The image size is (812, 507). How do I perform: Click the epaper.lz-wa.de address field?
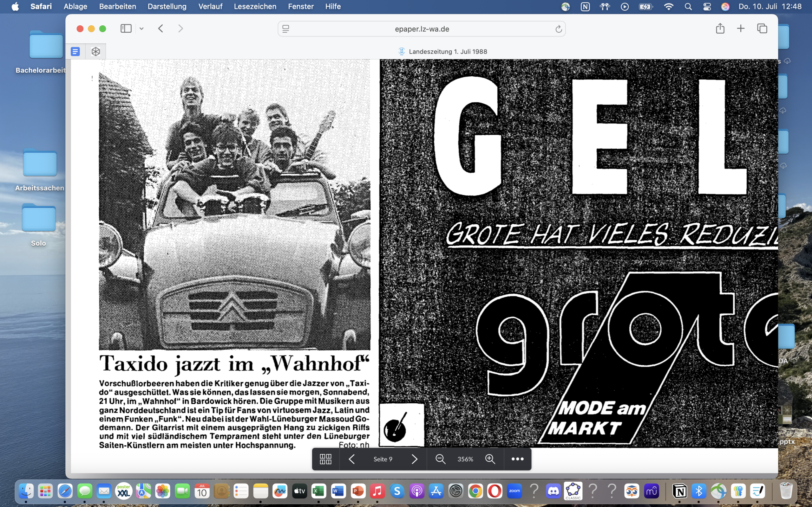tap(422, 29)
